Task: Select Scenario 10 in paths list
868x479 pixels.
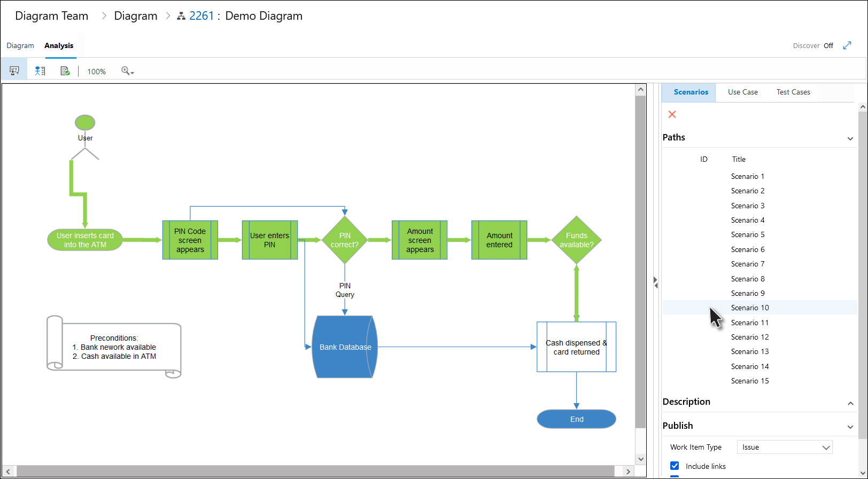Action: tap(759, 308)
